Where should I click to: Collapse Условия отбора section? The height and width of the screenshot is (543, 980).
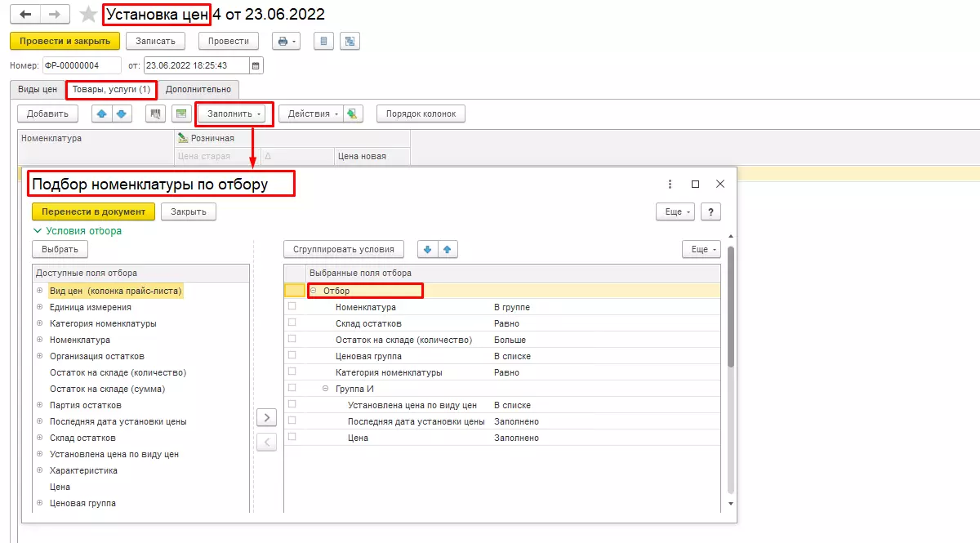77,231
